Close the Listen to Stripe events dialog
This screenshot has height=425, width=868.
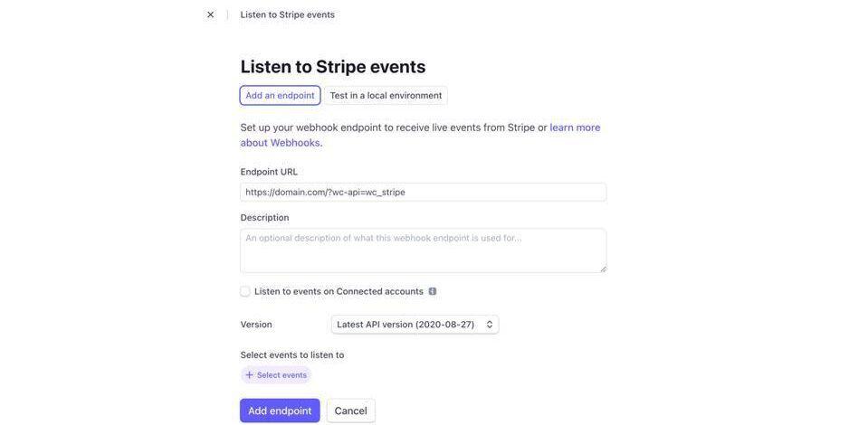point(211,14)
